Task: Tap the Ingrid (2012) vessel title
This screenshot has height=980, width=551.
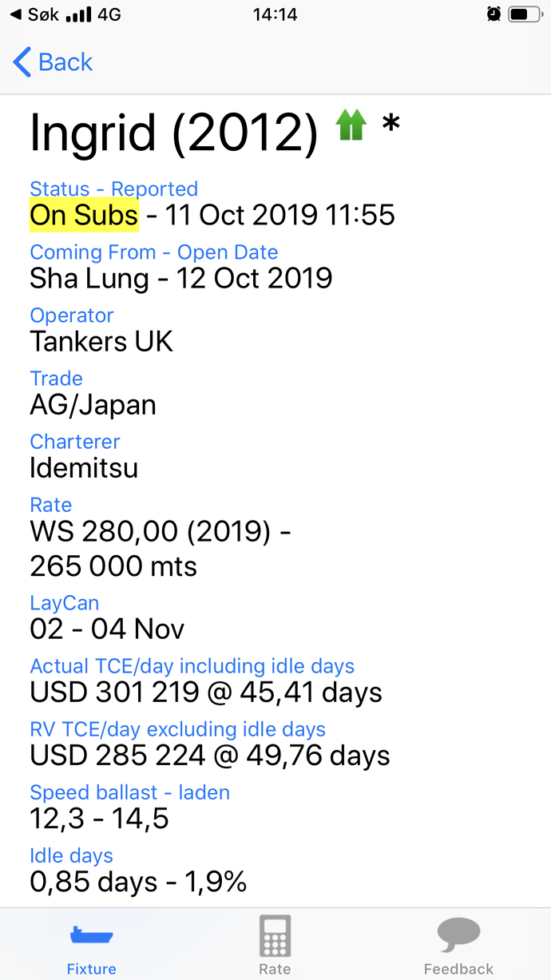Action: point(174,132)
